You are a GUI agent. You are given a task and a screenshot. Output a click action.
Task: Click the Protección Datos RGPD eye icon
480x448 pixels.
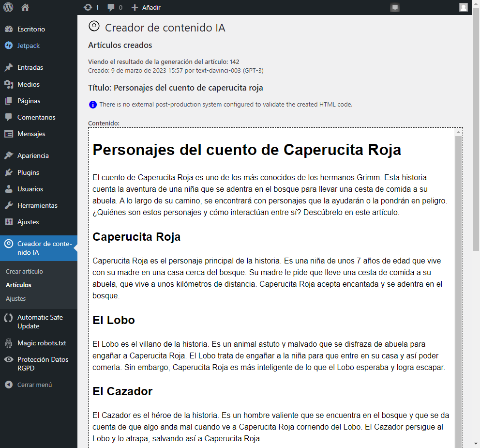pyautogui.click(x=9, y=359)
